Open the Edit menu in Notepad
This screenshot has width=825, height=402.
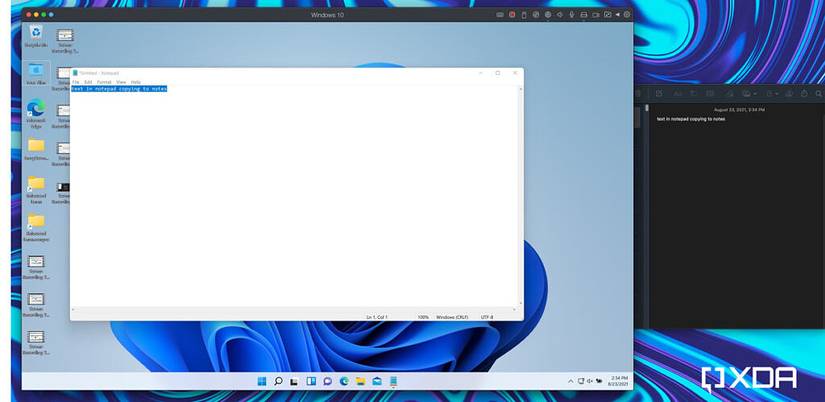coord(88,82)
